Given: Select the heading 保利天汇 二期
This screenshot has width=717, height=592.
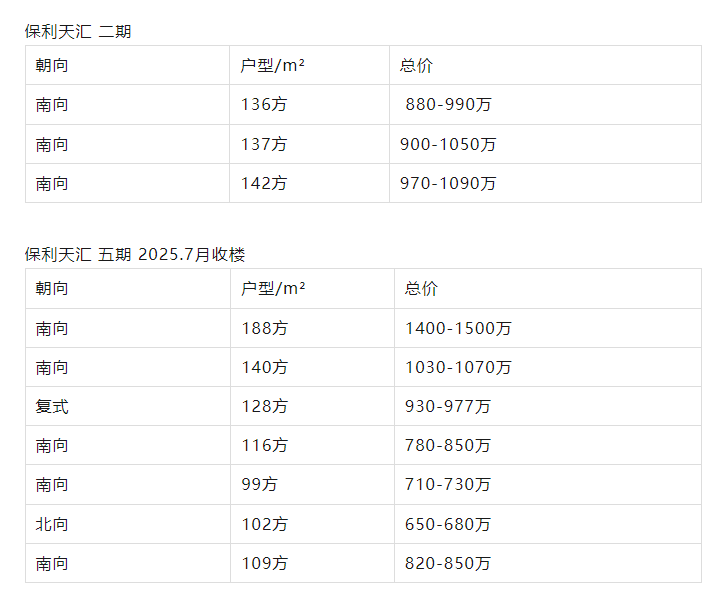Looking at the screenshot, I should point(78,32).
